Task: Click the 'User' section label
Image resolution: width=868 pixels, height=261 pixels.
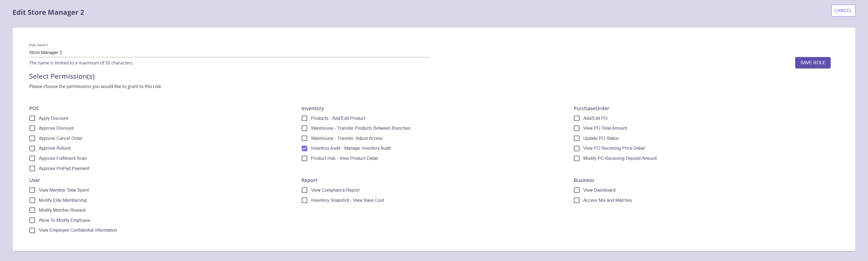Action: (x=35, y=180)
